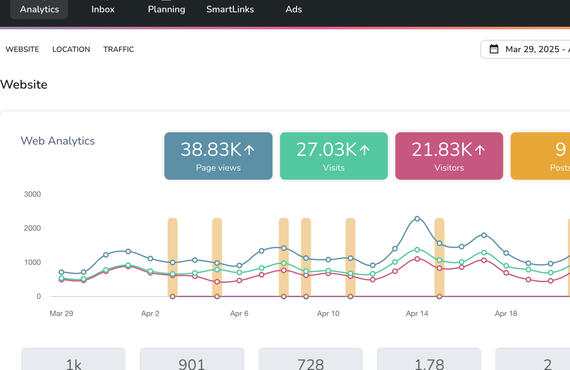Viewport: 570px width, 370px height.
Task: Toggle the 38.83K Page views card
Action: (x=218, y=156)
